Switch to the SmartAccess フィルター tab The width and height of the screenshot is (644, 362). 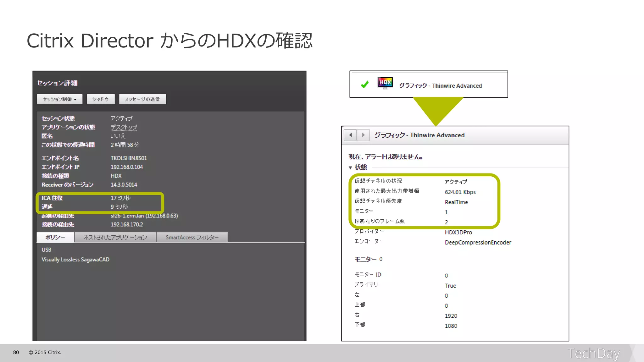coord(192,237)
